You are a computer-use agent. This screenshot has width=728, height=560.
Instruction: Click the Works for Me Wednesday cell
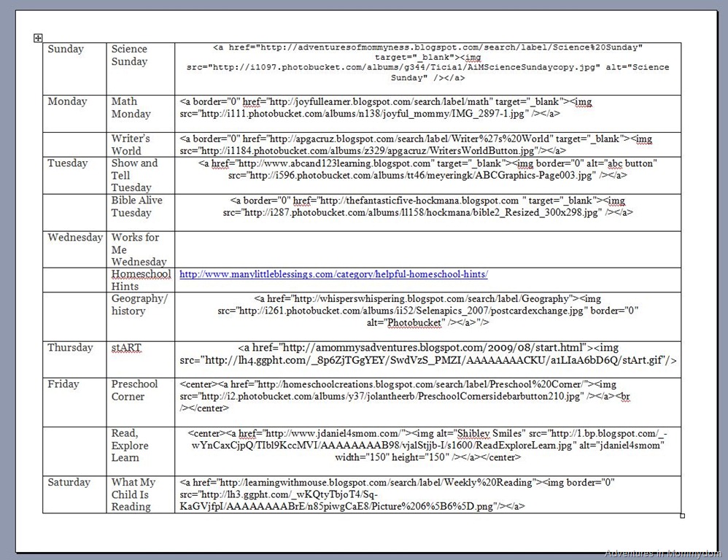(141, 249)
